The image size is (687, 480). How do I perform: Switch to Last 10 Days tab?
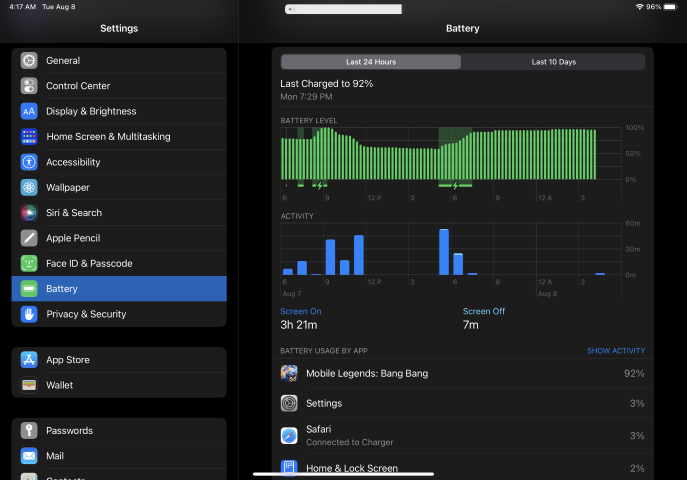[553, 62]
